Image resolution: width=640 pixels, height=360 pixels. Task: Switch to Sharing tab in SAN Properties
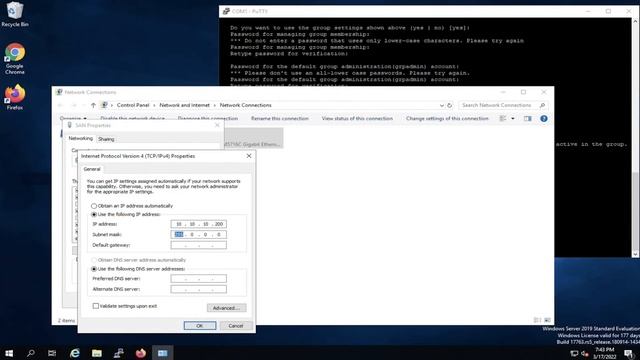[106, 139]
